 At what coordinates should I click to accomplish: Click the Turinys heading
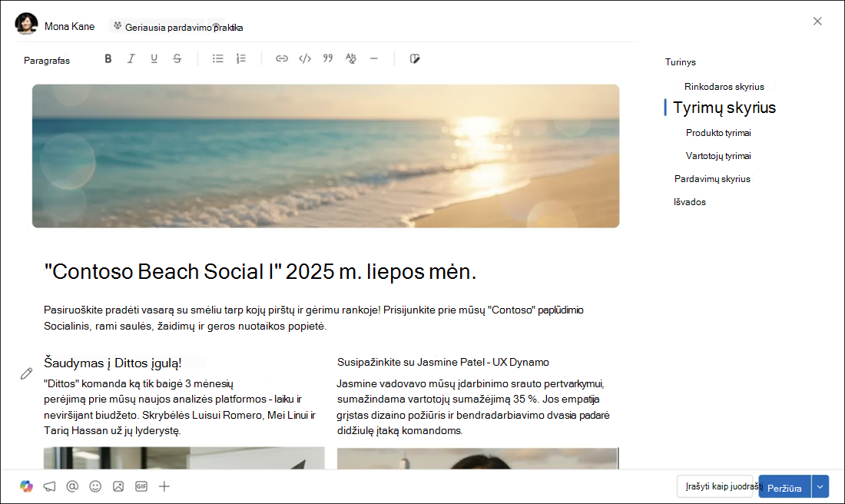pos(680,62)
